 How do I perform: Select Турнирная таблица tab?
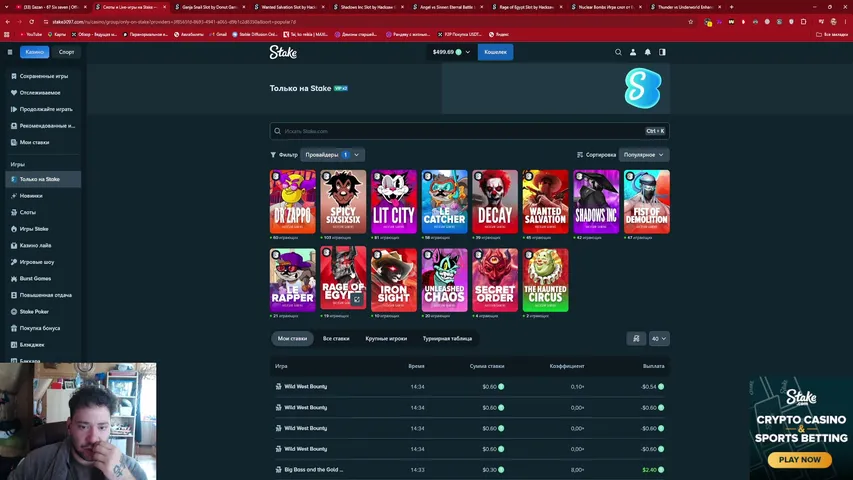(x=447, y=339)
